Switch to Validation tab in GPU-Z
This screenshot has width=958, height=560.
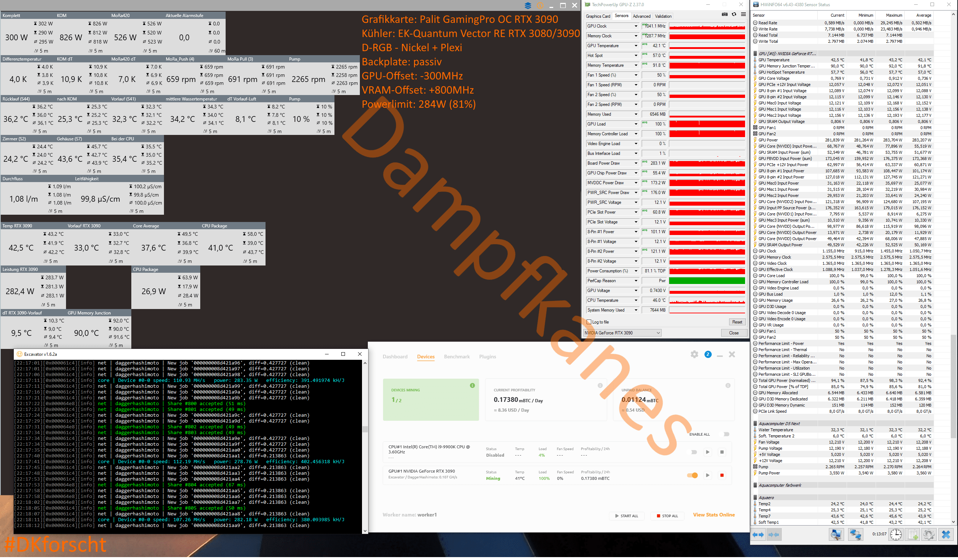pyautogui.click(x=663, y=16)
